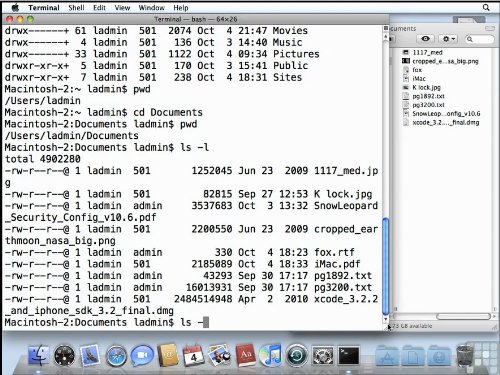Click 'iMac.pdf' in the Terminal listing
The width and height of the screenshot is (500, 375).
pos(337,264)
